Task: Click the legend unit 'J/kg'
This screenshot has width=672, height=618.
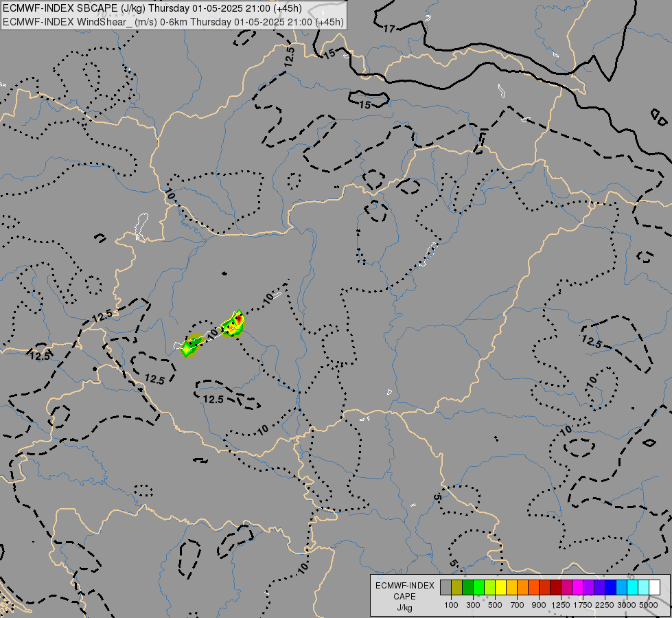Action: (404, 608)
